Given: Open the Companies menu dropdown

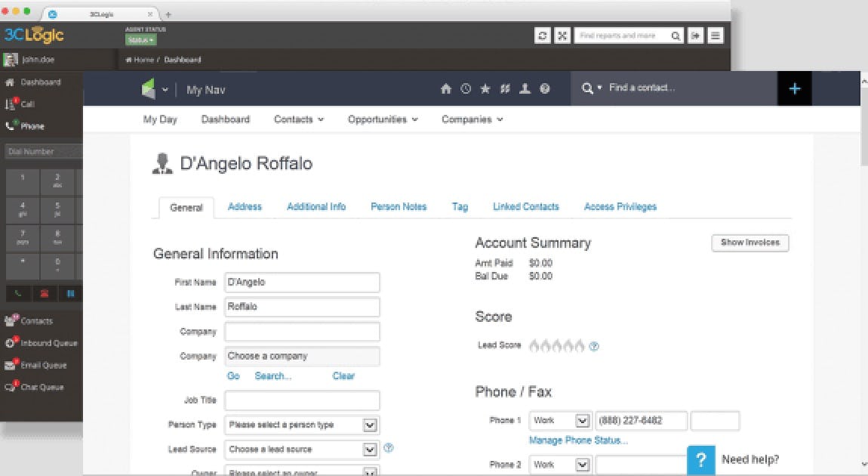Looking at the screenshot, I should click(x=472, y=119).
